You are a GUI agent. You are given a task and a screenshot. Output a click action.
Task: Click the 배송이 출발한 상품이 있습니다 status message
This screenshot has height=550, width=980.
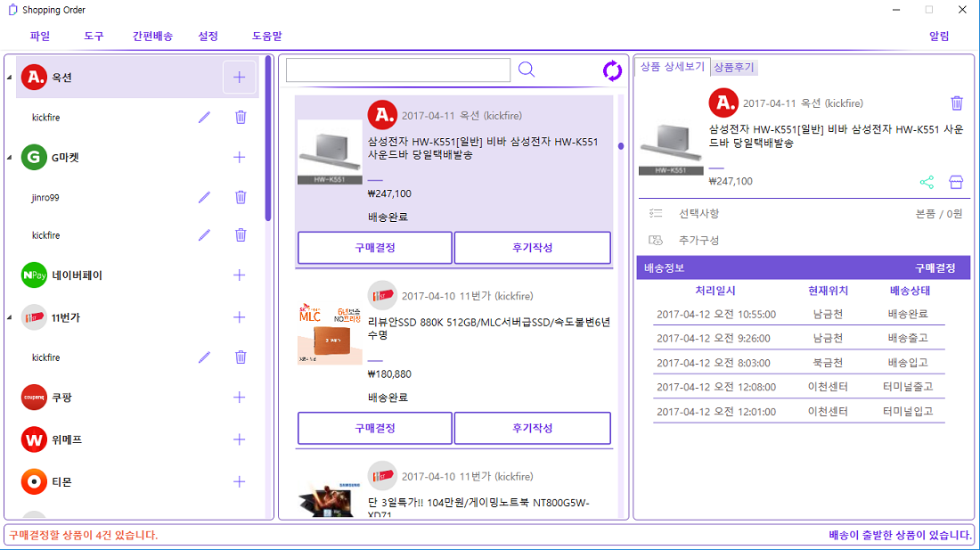click(900, 535)
